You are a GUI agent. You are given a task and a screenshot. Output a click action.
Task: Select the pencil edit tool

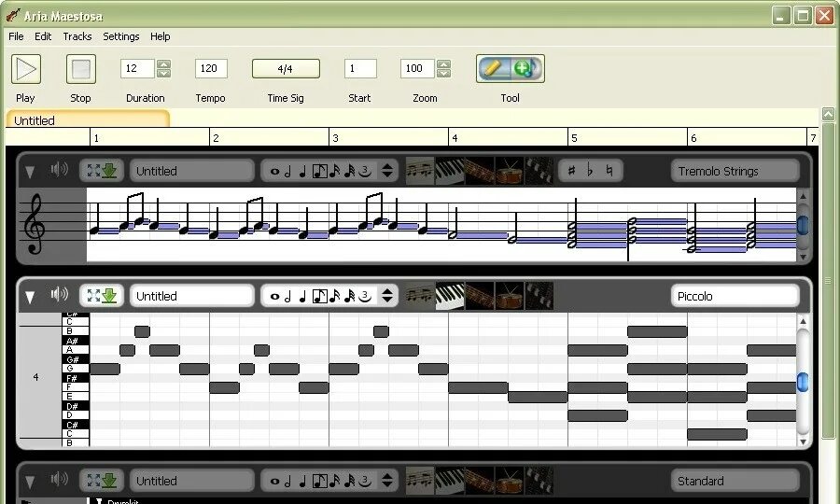click(x=494, y=68)
